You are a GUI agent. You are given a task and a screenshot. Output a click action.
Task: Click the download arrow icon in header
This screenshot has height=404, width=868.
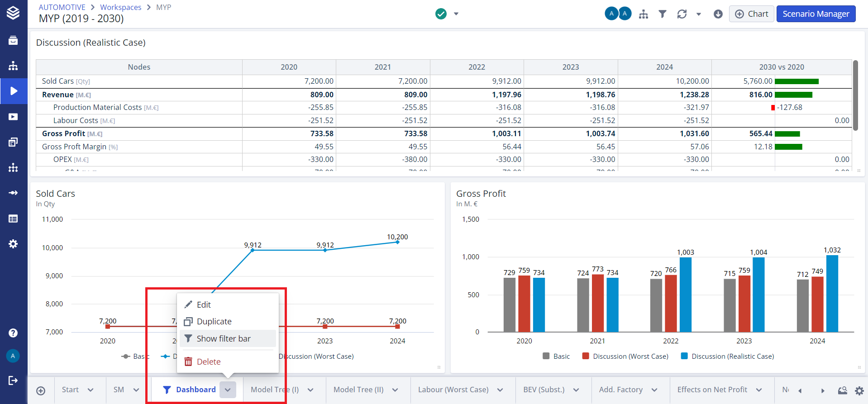[x=718, y=14]
